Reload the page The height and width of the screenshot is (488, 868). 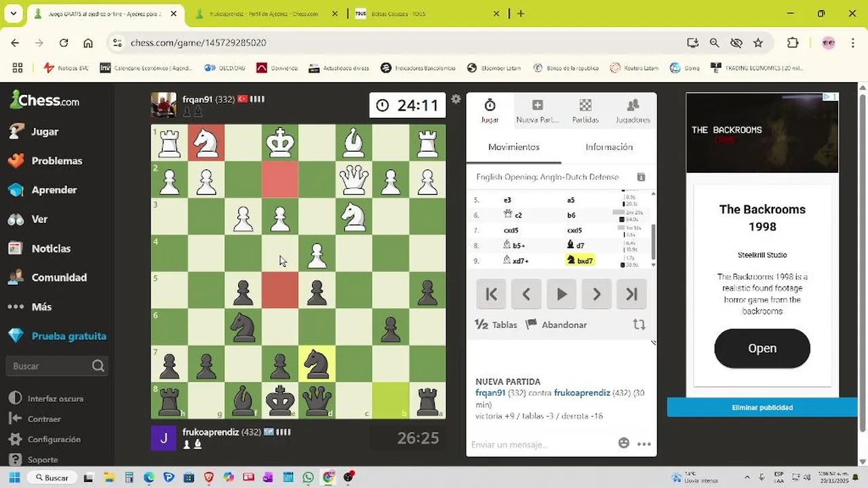64,43
